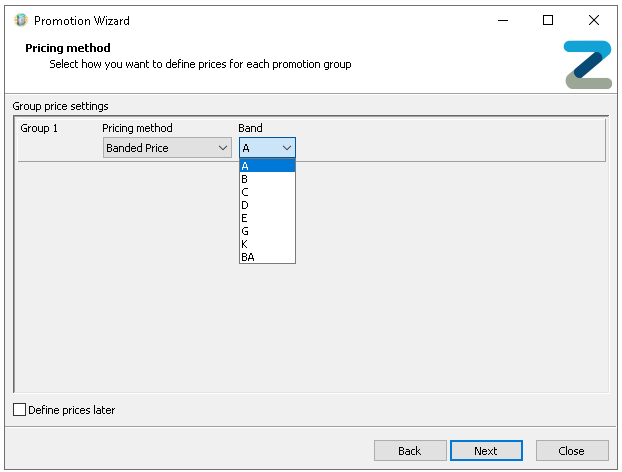622x472 pixels.
Task: Pick band D from the Band list
Action: point(266,205)
